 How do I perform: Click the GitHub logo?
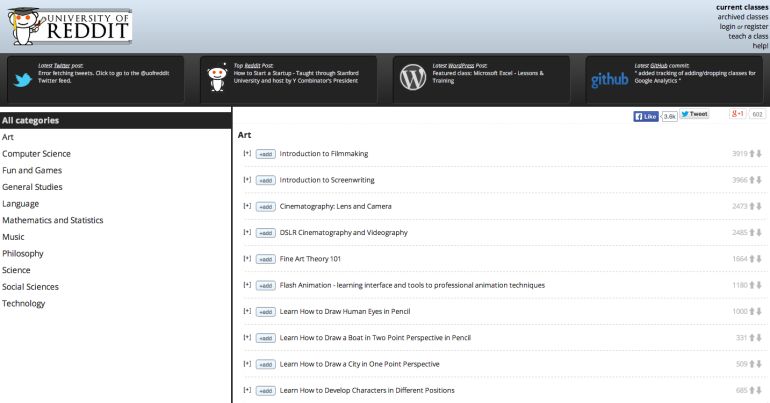[x=609, y=79]
